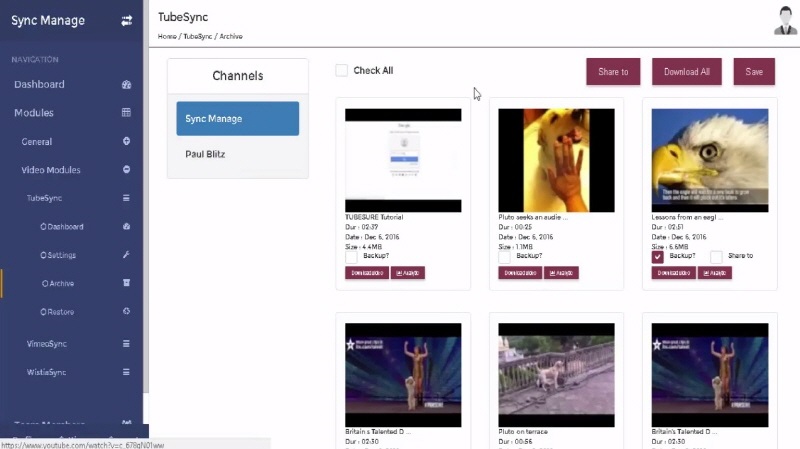Click Home in the breadcrumb

pos(167,36)
